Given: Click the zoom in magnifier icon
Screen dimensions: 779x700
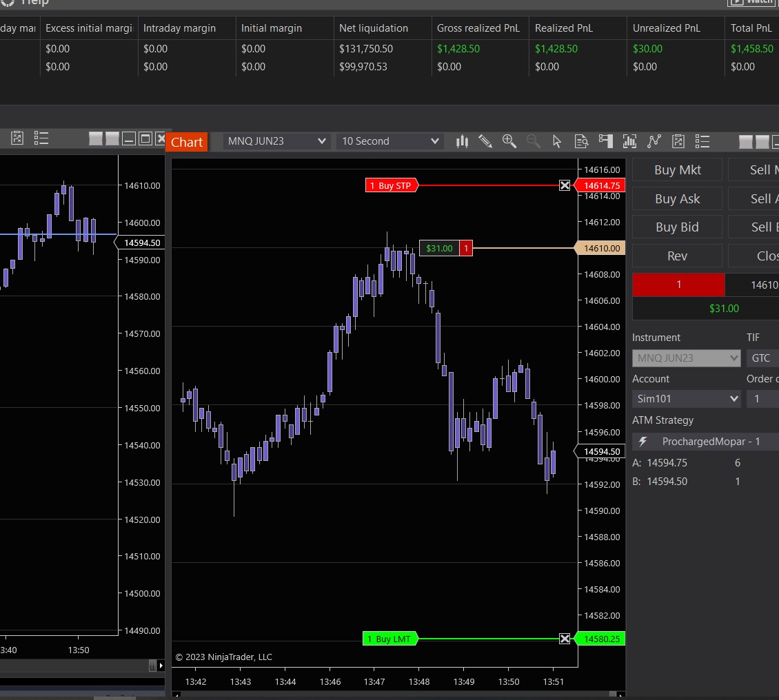Looking at the screenshot, I should point(509,141).
